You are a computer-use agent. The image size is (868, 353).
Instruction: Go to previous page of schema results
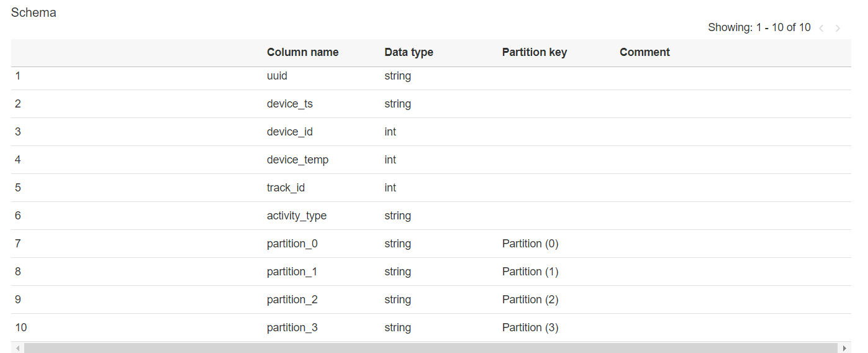821,28
